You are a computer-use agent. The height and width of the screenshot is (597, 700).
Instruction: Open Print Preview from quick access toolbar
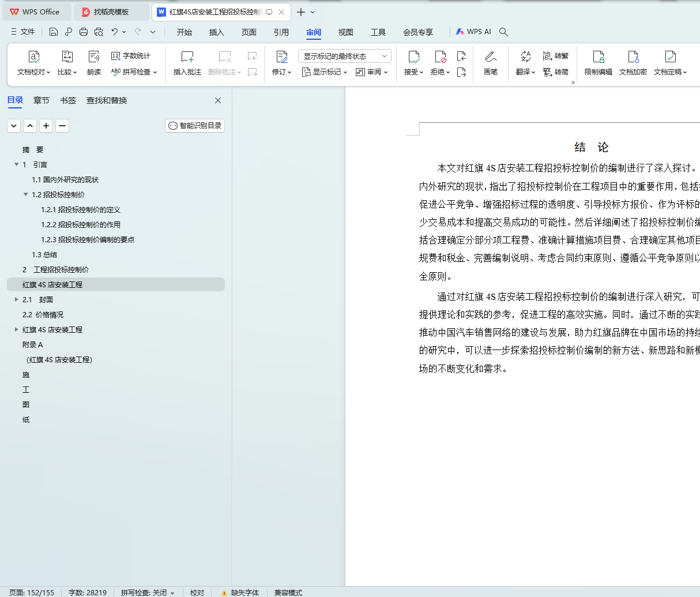[99, 32]
